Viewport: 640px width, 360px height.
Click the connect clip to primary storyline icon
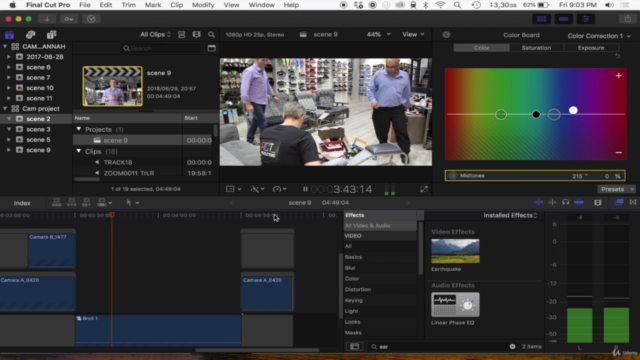coord(57,202)
